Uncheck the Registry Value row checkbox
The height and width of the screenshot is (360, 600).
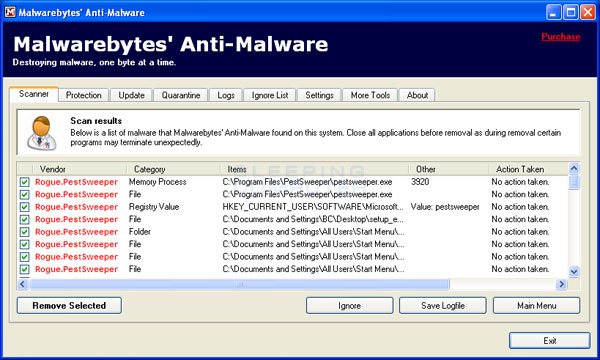coord(24,207)
